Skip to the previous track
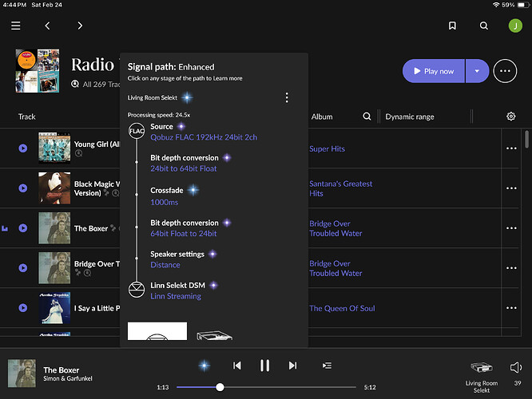 click(x=236, y=365)
